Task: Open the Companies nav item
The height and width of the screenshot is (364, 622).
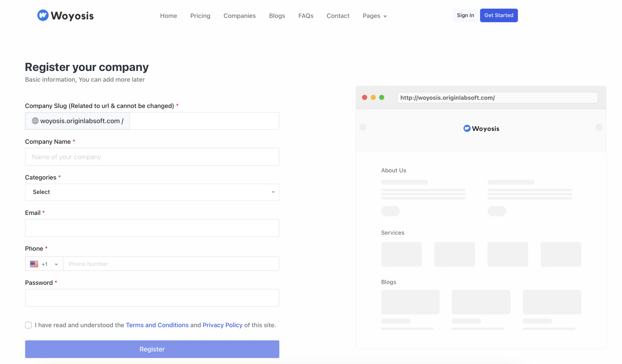Action: (x=239, y=16)
